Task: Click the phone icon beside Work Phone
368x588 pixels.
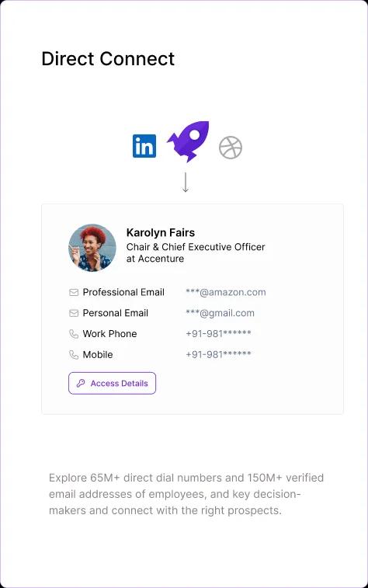Action: pos(74,334)
